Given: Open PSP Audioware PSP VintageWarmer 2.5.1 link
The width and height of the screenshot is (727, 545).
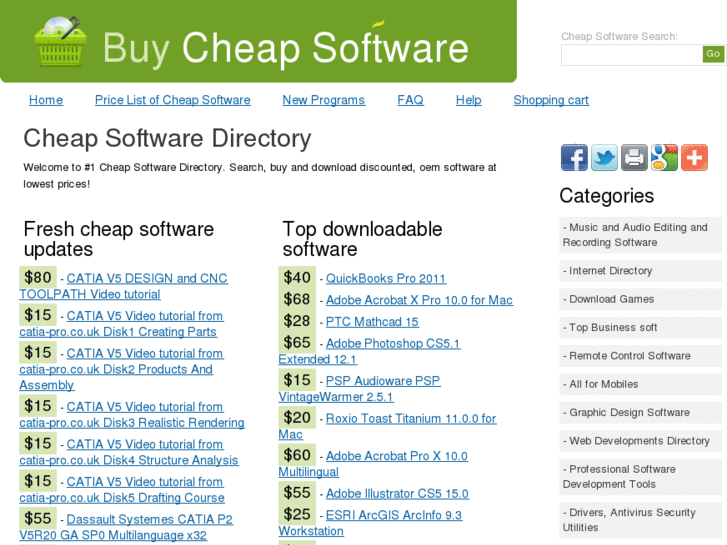Looking at the screenshot, I should pos(359,389).
